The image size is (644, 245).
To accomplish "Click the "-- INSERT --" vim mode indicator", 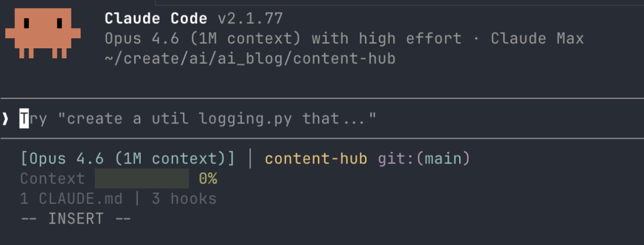I will (76, 219).
